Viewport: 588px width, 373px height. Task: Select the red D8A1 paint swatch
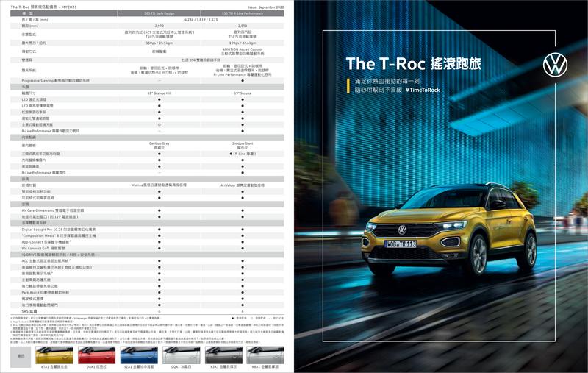tap(97, 355)
